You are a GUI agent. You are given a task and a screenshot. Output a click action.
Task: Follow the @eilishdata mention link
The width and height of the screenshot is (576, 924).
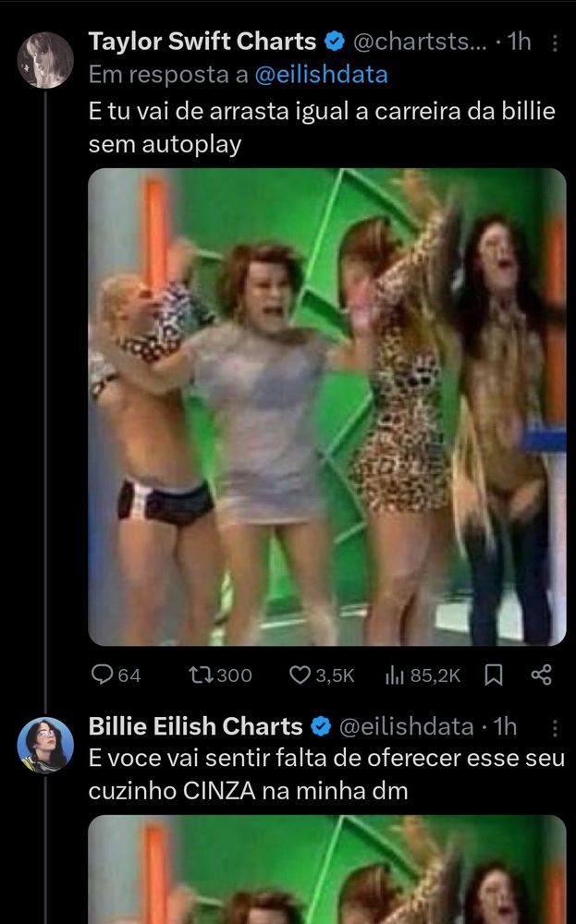[x=322, y=75]
